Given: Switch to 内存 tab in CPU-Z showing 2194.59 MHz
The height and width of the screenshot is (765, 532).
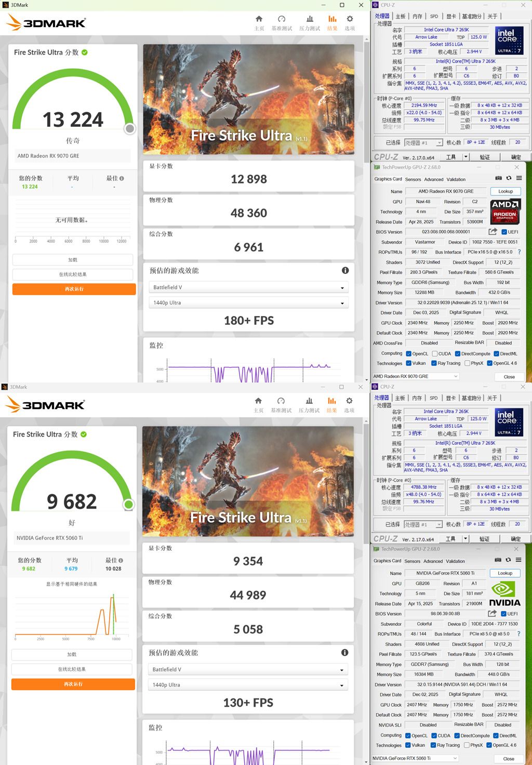Looking at the screenshot, I should tap(417, 16).
